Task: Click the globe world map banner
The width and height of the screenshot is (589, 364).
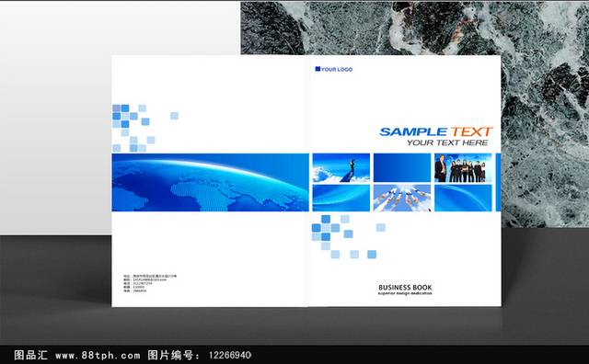Action: 211,182
